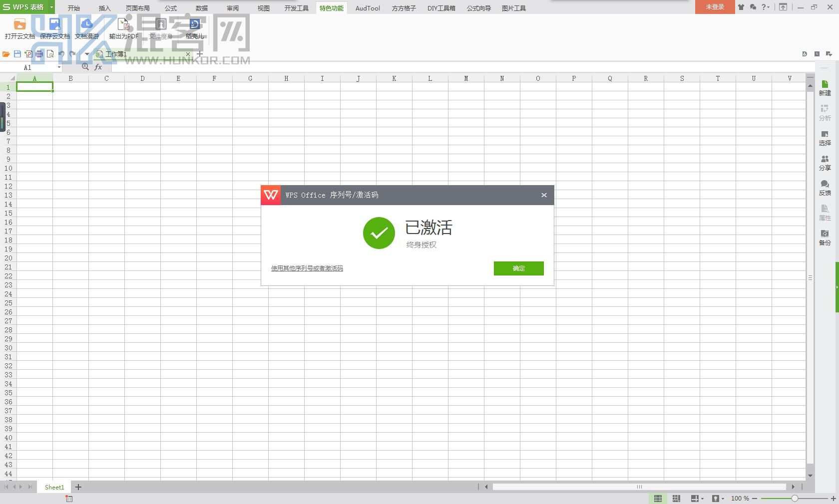The height and width of the screenshot is (504, 839).
Task: Open the DIY工具箱 ribbon tab
Action: (x=441, y=8)
